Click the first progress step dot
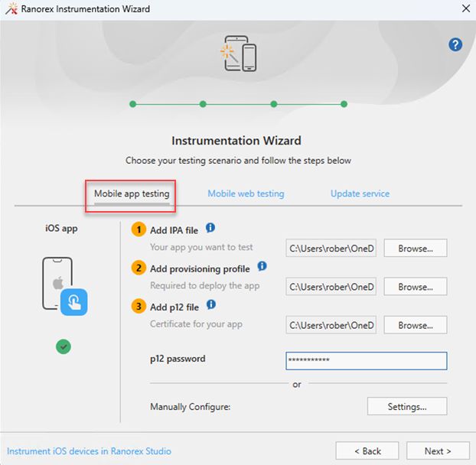 (x=132, y=104)
